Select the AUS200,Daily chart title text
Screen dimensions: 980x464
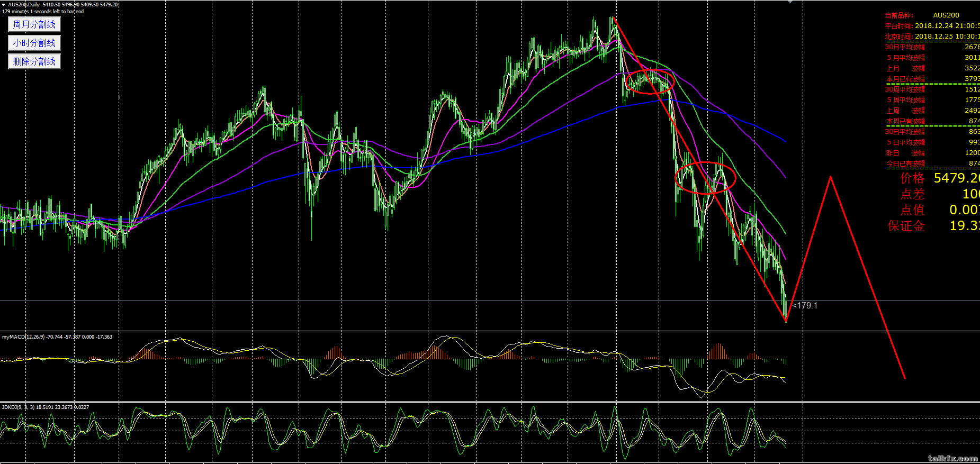[24, 4]
